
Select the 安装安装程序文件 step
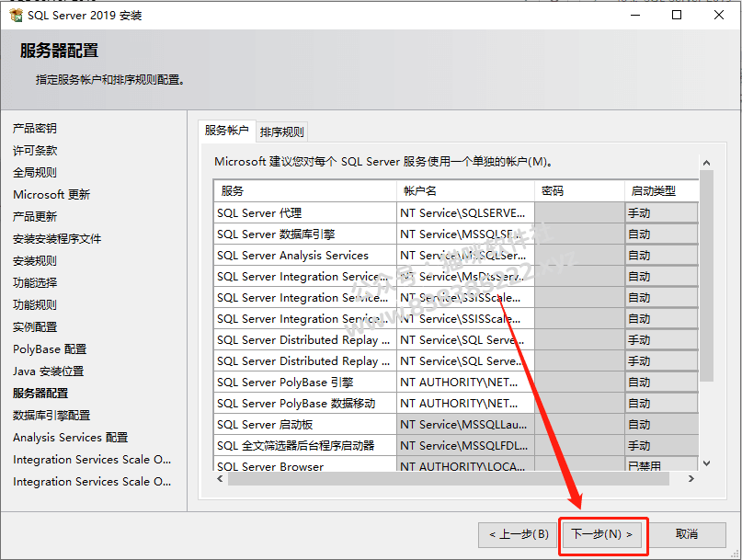[x=57, y=238]
